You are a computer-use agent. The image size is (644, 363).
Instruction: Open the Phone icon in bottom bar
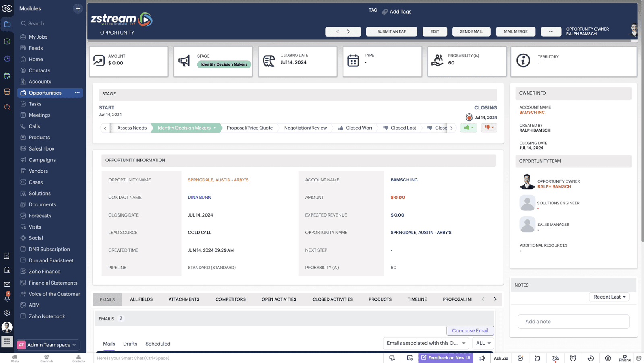[625, 358]
